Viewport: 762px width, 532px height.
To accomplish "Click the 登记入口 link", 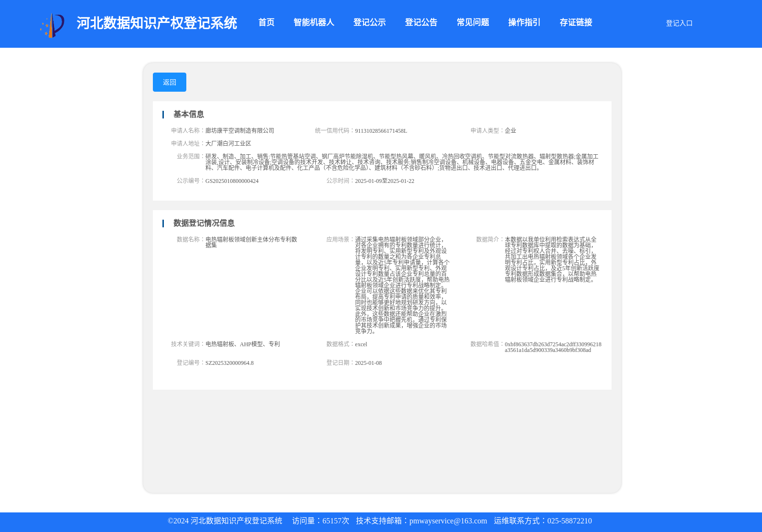I will click(x=679, y=23).
